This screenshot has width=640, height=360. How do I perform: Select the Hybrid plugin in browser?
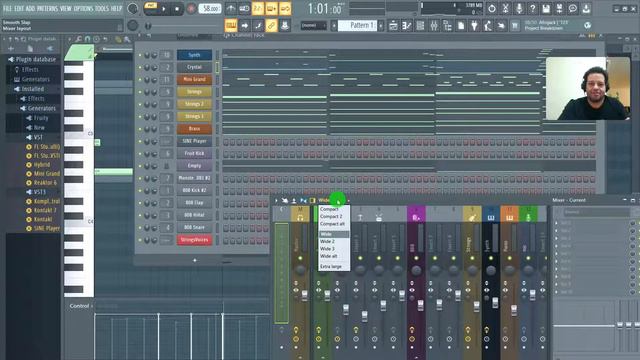point(38,165)
